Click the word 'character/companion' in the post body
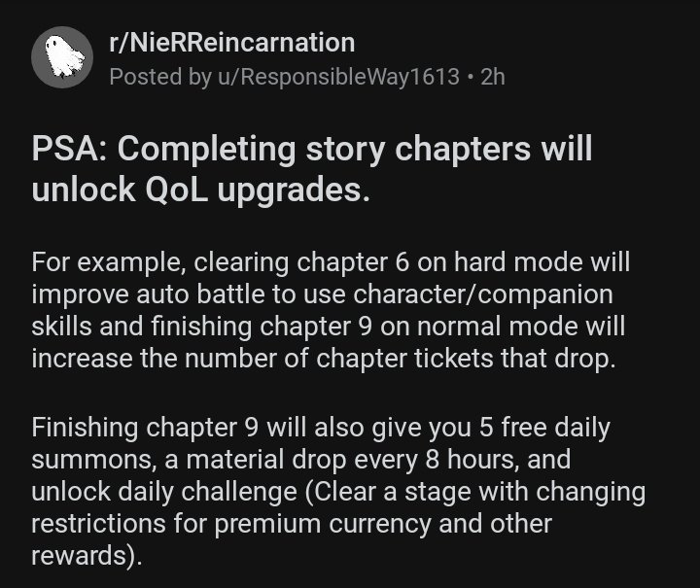 point(483,294)
